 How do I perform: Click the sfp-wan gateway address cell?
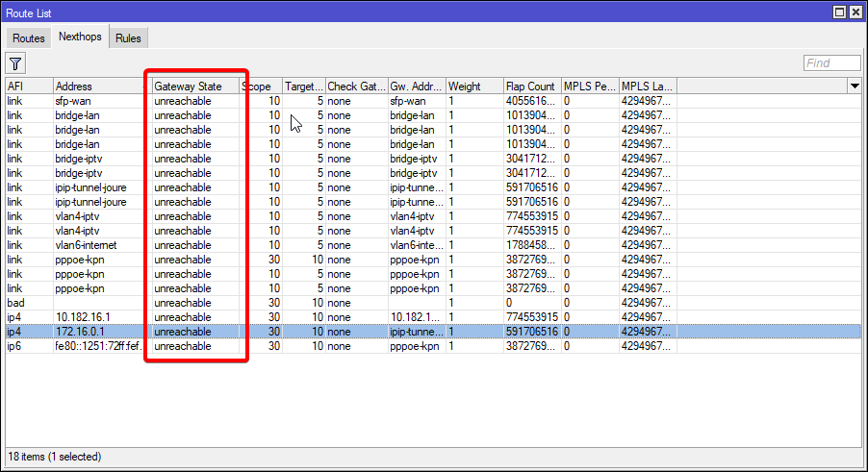click(417, 101)
